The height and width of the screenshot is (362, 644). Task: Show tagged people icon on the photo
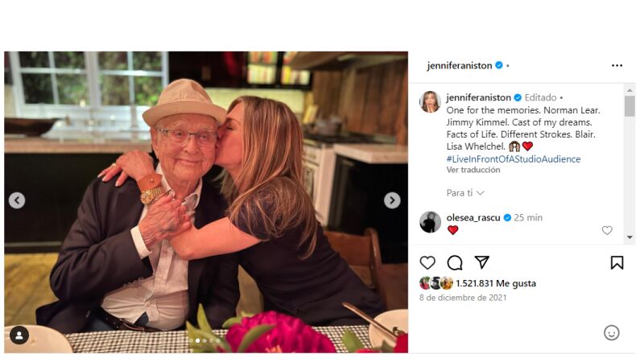click(19, 335)
